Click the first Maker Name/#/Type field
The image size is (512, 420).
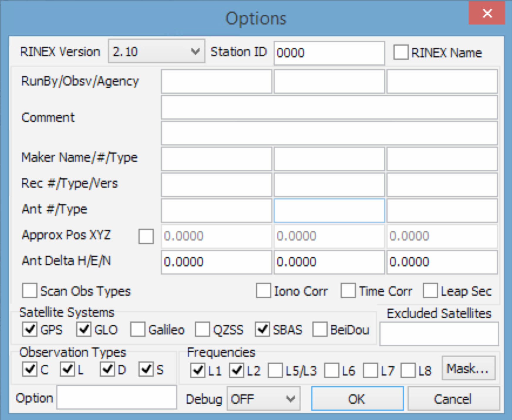click(216, 159)
